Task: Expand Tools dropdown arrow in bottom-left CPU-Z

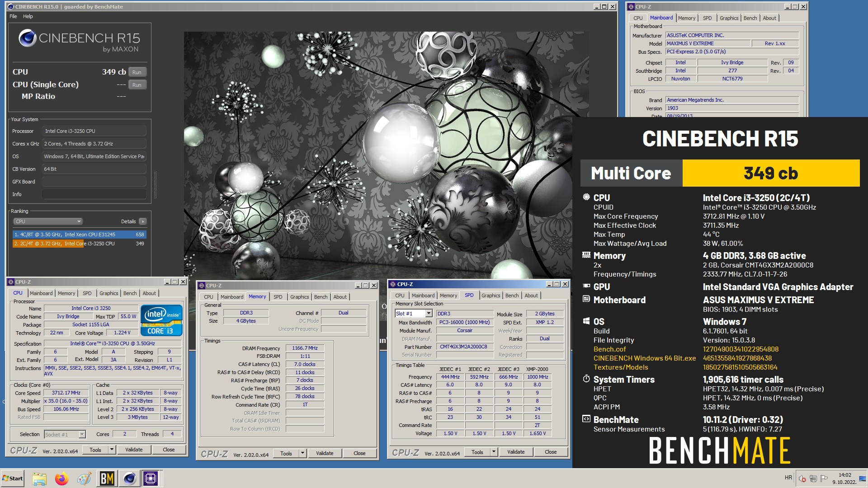Action: click(x=112, y=450)
